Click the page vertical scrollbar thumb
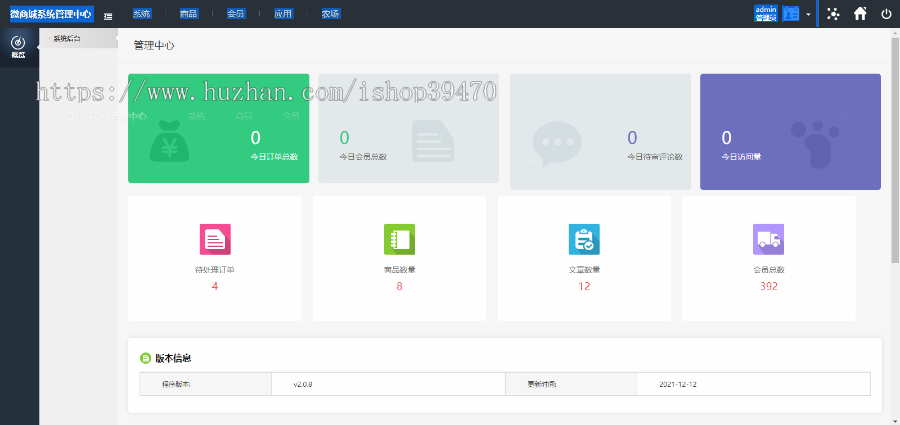 tap(895, 149)
